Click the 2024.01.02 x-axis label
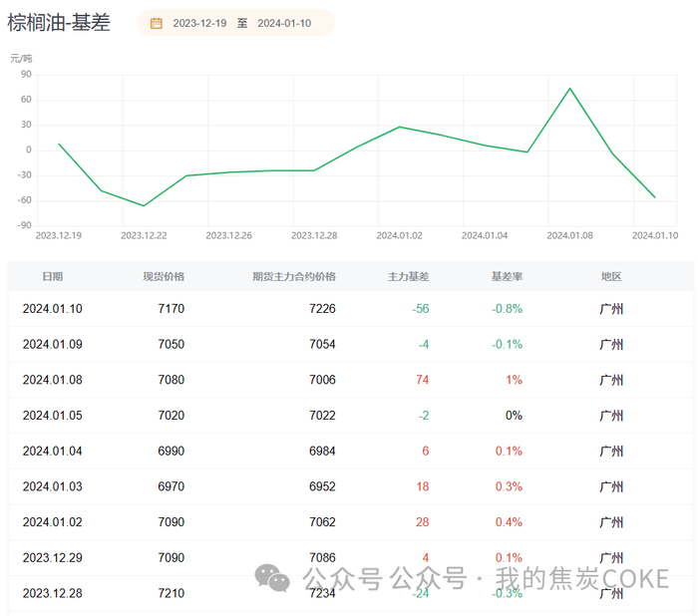Screen dimensions: 698x616 tap(399, 236)
